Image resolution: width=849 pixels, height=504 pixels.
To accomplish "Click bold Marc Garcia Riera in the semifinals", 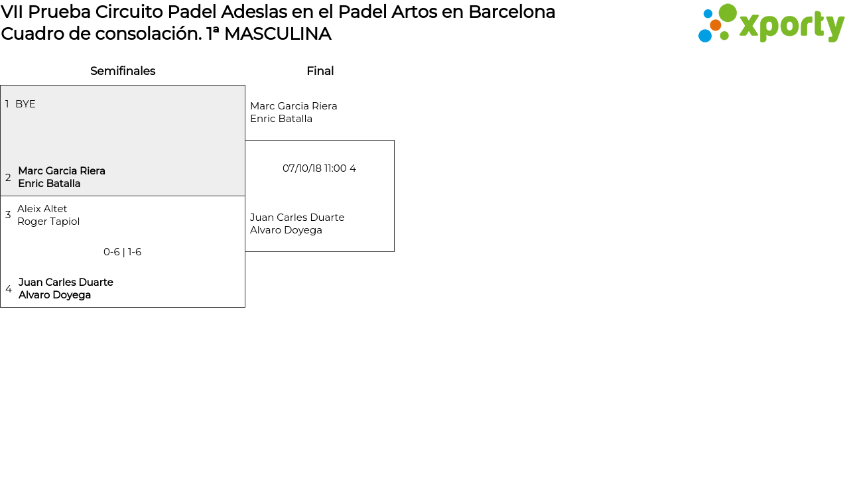I will 62,171.
